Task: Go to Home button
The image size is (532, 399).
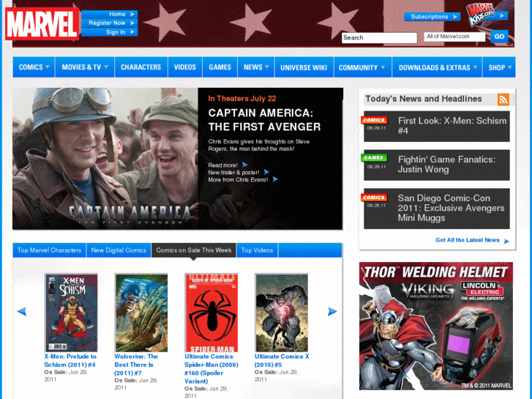Action: click(x=110, y=14)
